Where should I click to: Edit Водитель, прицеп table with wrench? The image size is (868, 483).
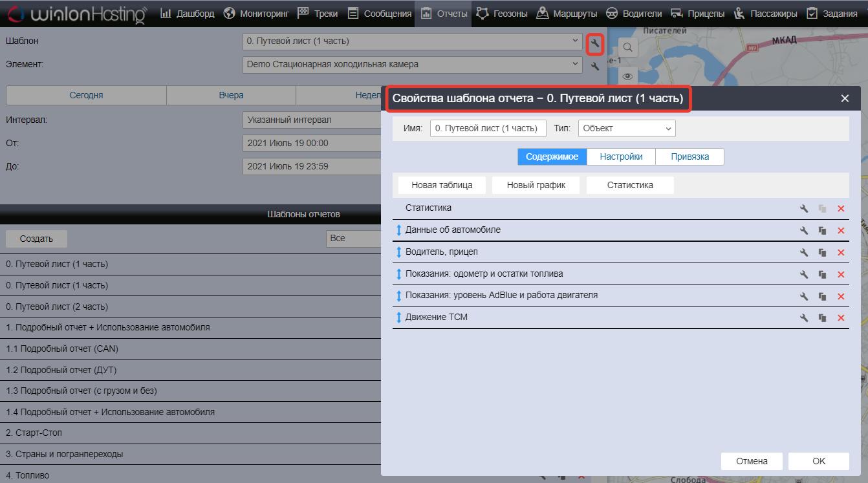pyautogui.click(x=804, y=253)
